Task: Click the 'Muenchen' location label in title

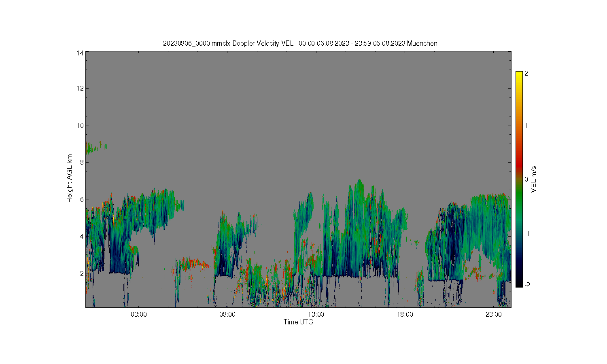Action: coord(422,43)
